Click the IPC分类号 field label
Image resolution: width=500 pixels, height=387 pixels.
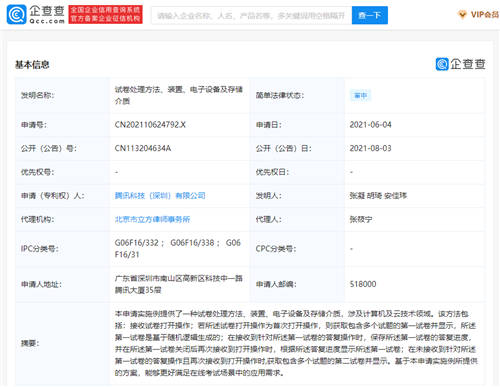[x=40, y=249]
